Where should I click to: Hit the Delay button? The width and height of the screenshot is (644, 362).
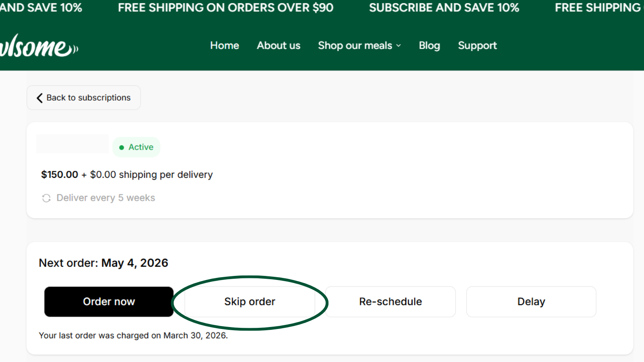[531, 302]
